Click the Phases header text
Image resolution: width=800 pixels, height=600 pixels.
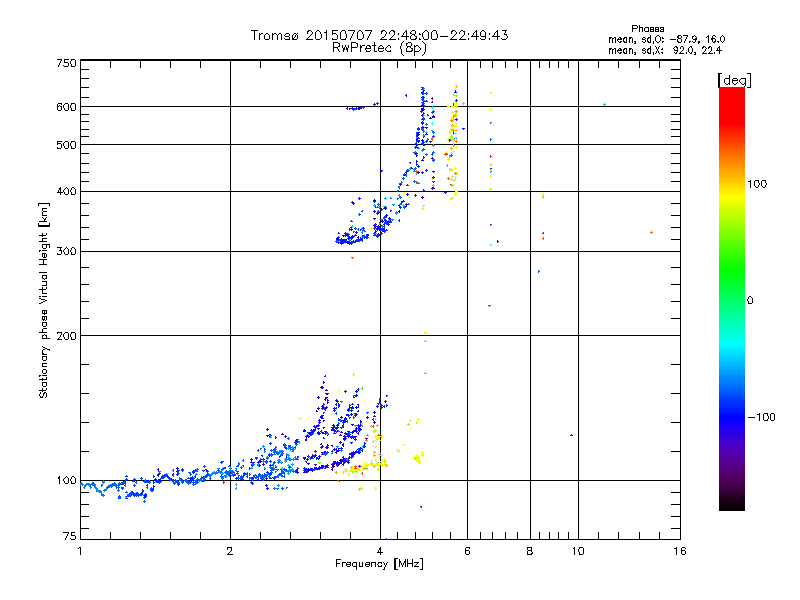coord(647,29)
